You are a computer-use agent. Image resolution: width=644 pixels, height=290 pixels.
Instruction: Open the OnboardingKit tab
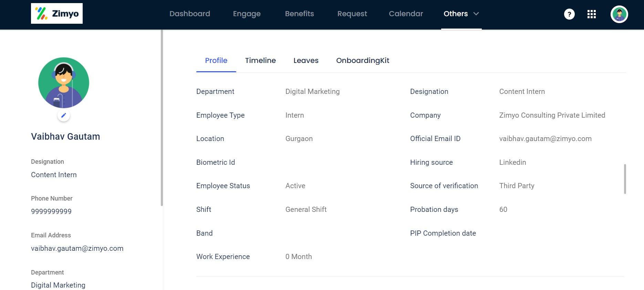click(363, 61)
